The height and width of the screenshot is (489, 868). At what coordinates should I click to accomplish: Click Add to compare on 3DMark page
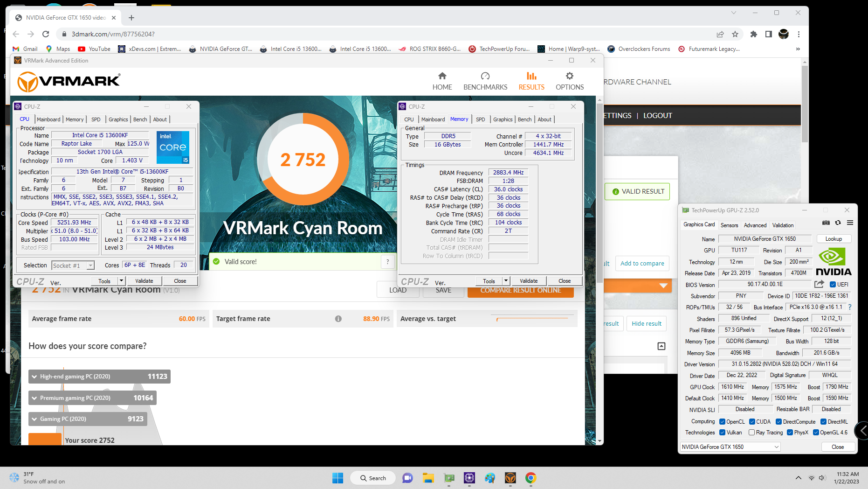642,264
